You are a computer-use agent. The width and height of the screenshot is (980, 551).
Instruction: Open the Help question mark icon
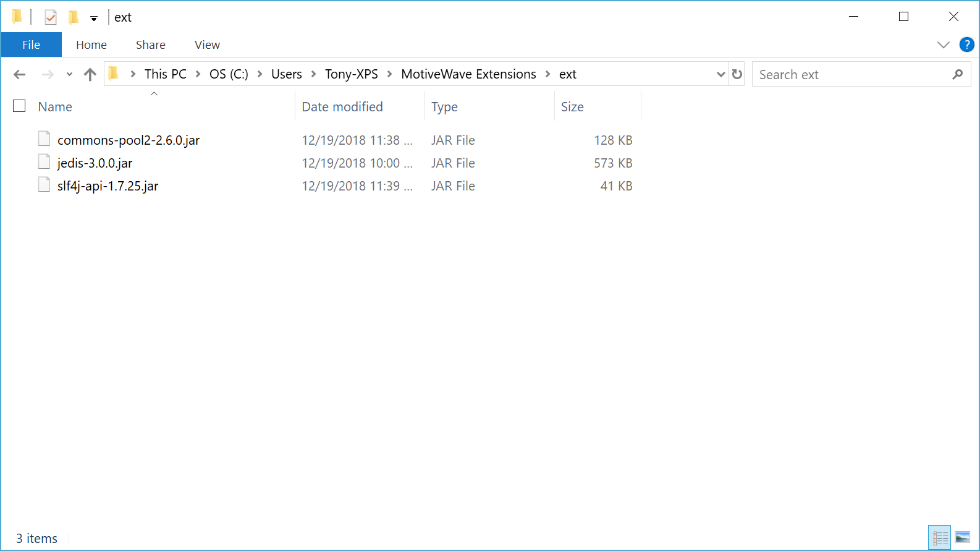(x=966, y=45)
